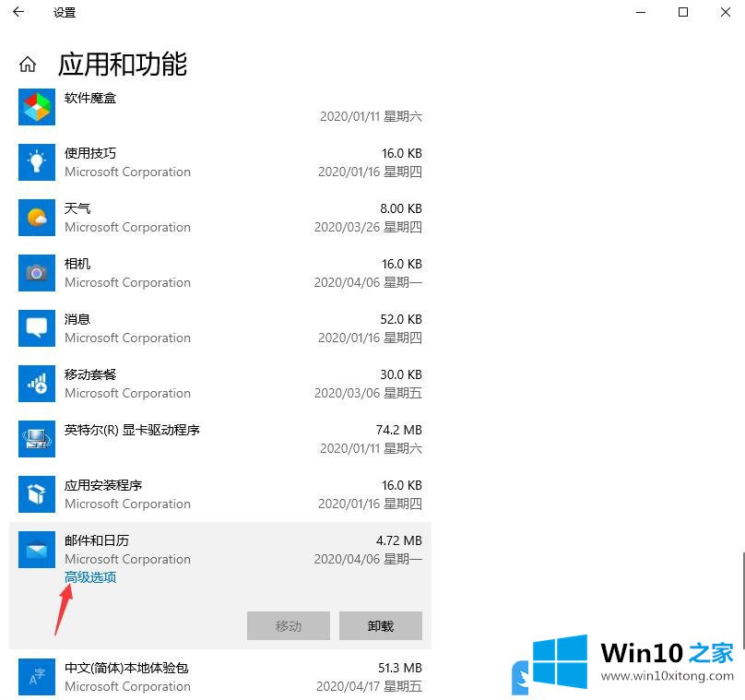745x700 pixels.
Task: Select the 消息 app entry
Action: 220,328
